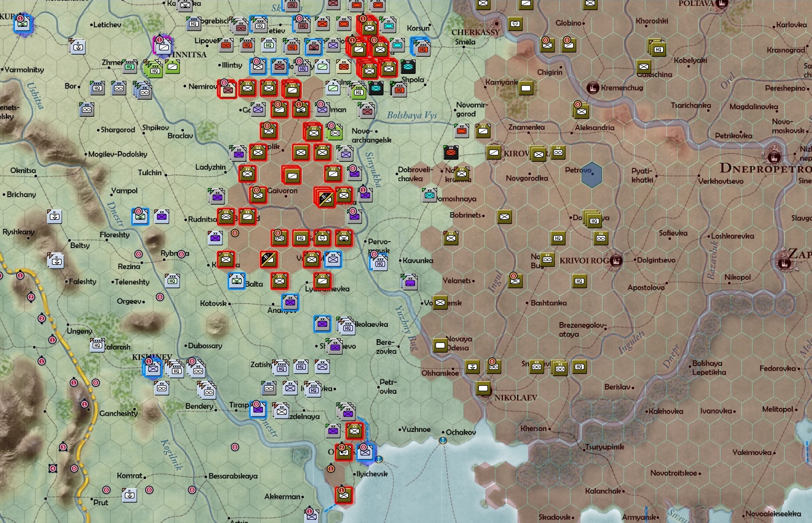The height and width of the screenshot is (523, 812).
Task: Select the purple unit at Tiraspol
Action: click(x=258, y=410)
